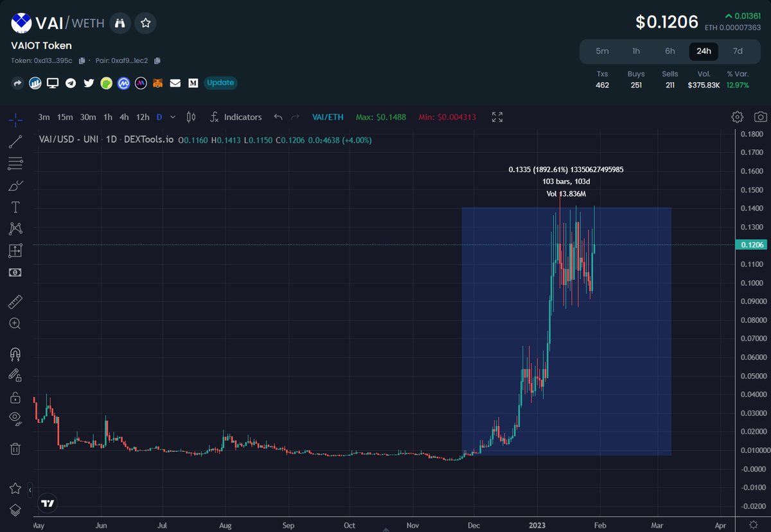Select the trend line drawing tool
The width and height of the screenshot is (771, 532).
click(x=15, y=142)
